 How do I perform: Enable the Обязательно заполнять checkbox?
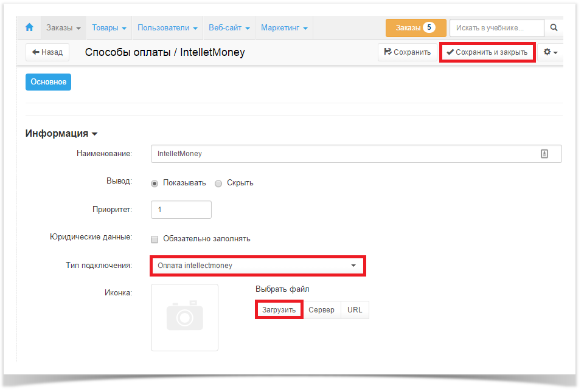click(x=155, y=239)
